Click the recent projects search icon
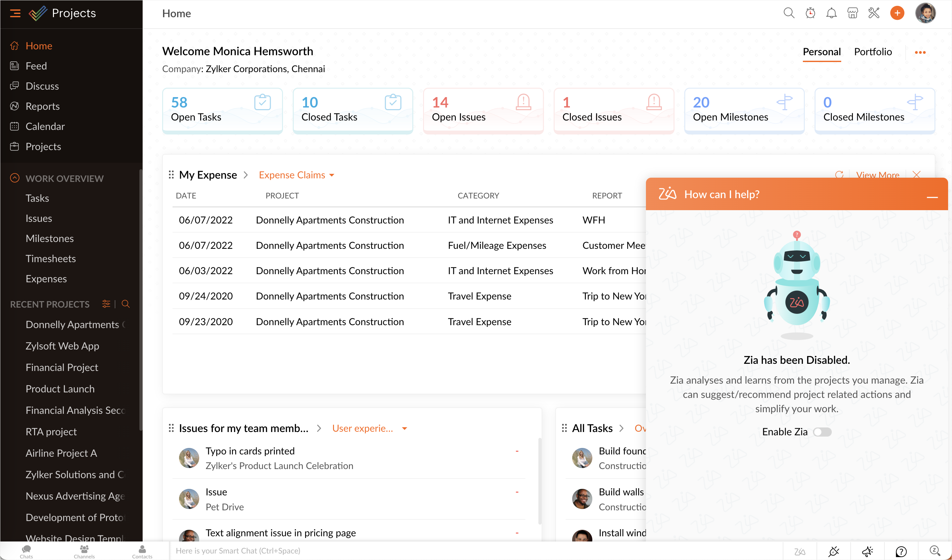952x560 pixels. pos(126,304)
